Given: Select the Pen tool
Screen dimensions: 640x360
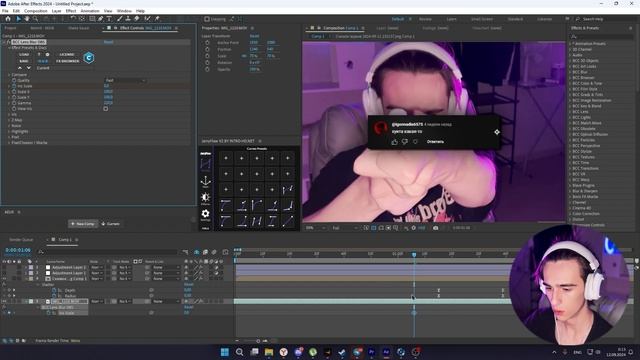Looking at the screenshot, I should point(100,19).
